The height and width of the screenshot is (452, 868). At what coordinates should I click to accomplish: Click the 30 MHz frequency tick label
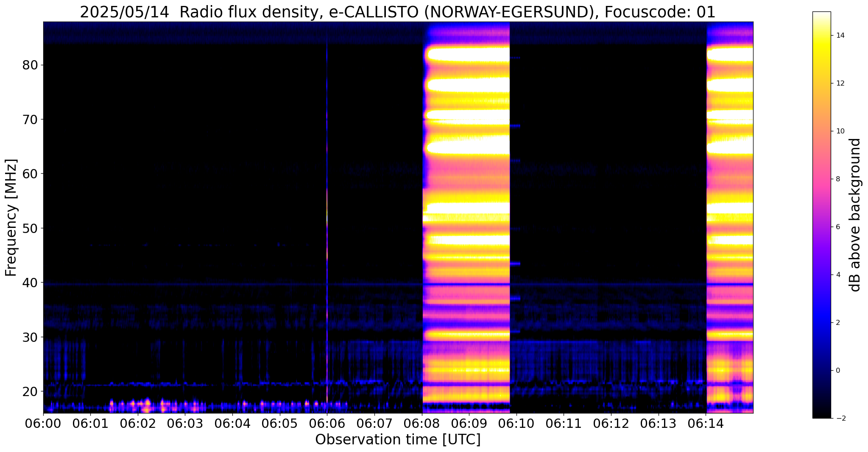click(x=31, y=337)
